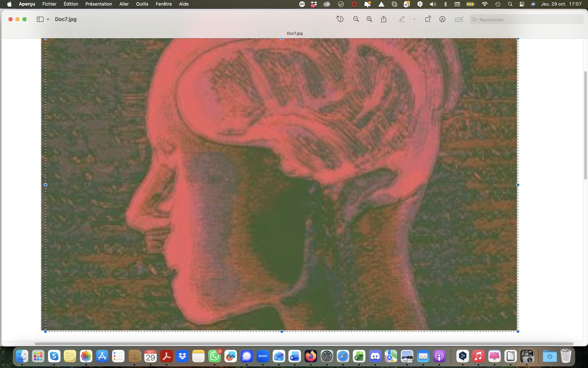Show the Markup annotation toolbar
Screen dimensions: 588x368
click(442, 19)
